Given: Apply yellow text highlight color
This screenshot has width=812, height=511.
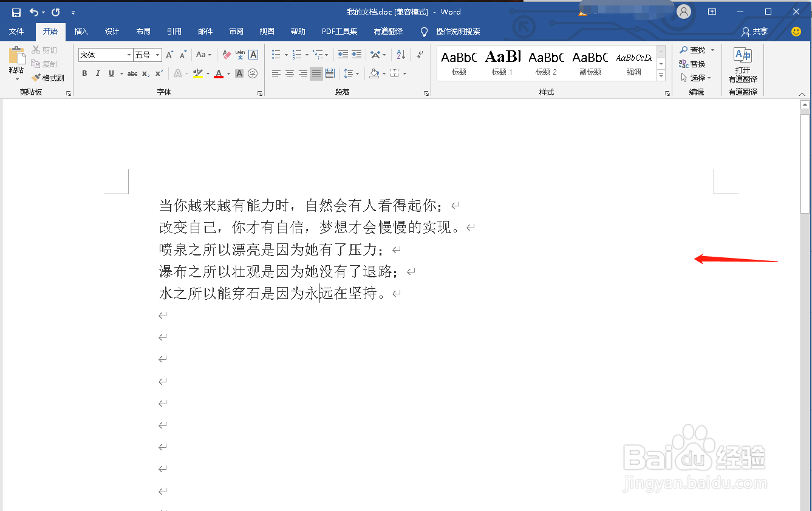Looking at the screenshot, I should pos(197,73).
